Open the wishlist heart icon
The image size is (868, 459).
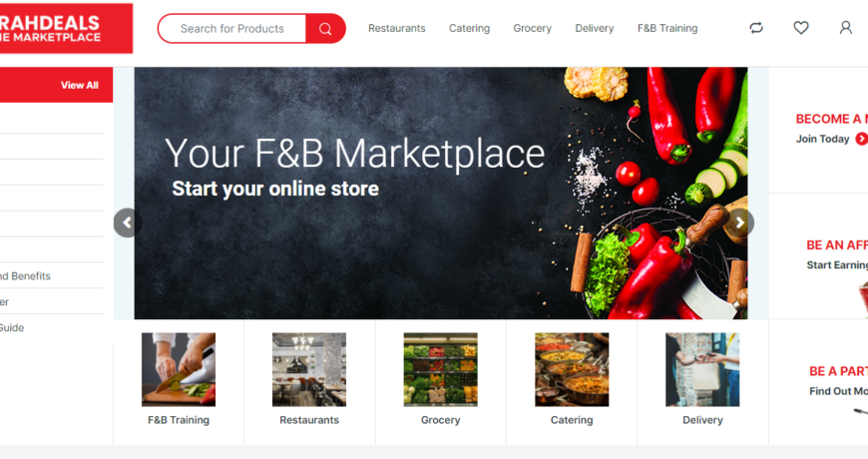tap(800, 28)
